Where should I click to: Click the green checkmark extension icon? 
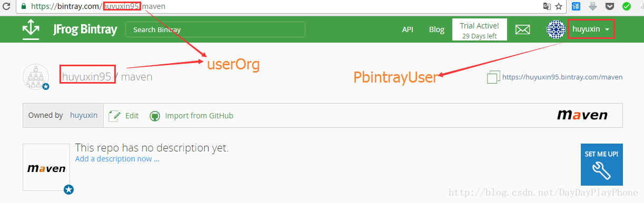coord(627,6)
